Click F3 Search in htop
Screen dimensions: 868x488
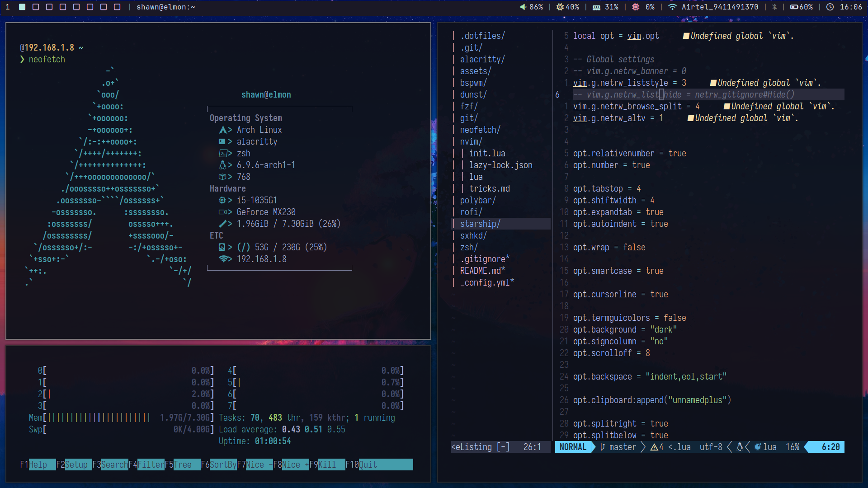point(110,465)
